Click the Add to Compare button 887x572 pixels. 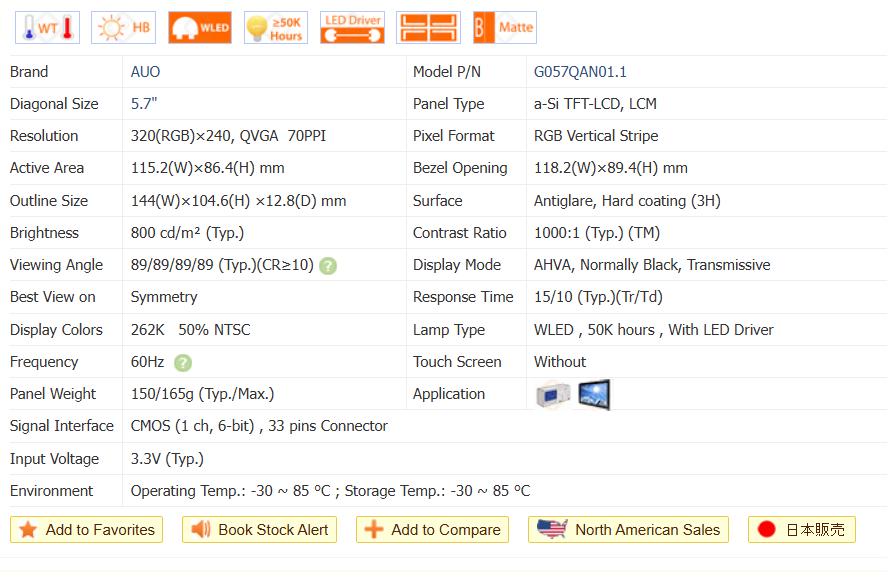(x=432, y=530)
